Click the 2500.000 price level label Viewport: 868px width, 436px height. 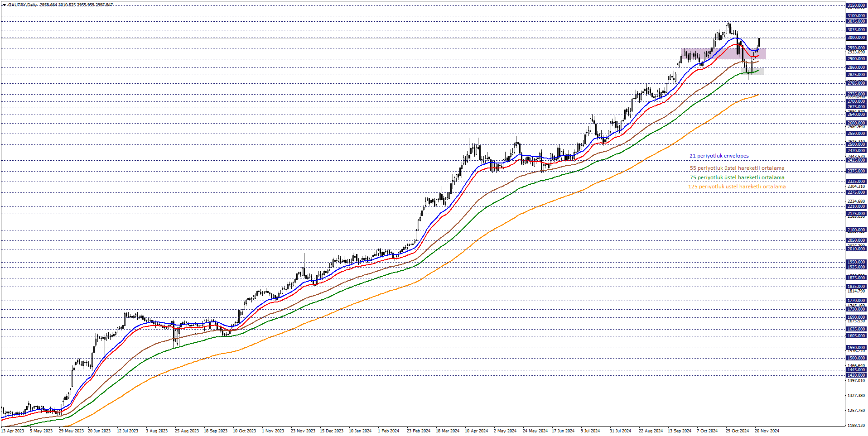(856, 144)
